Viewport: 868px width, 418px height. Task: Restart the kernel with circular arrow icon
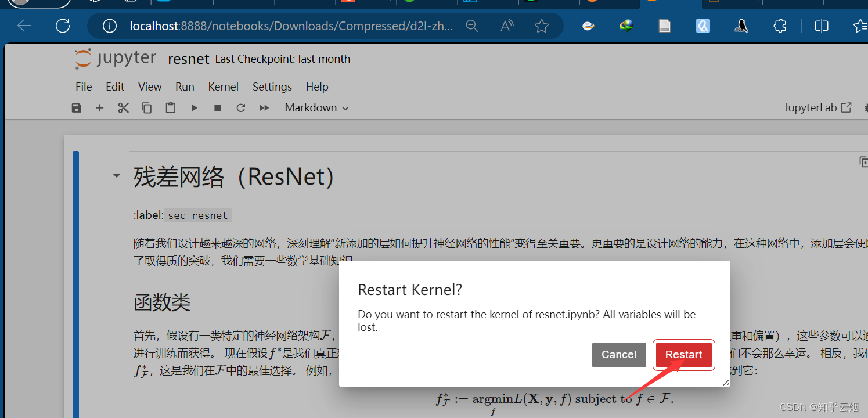241,108
